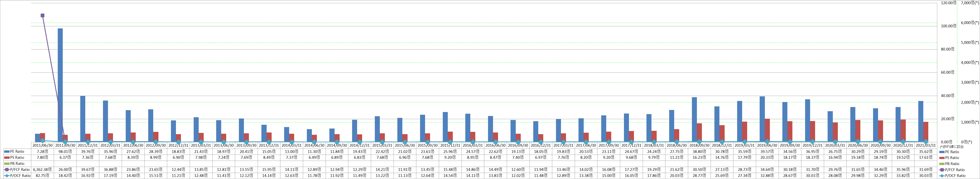The height and width of the screenshot is (179, 980).
Task: Click the 39.76倍 PE cell for 2011/12/31
Action: tap(88, 152)
